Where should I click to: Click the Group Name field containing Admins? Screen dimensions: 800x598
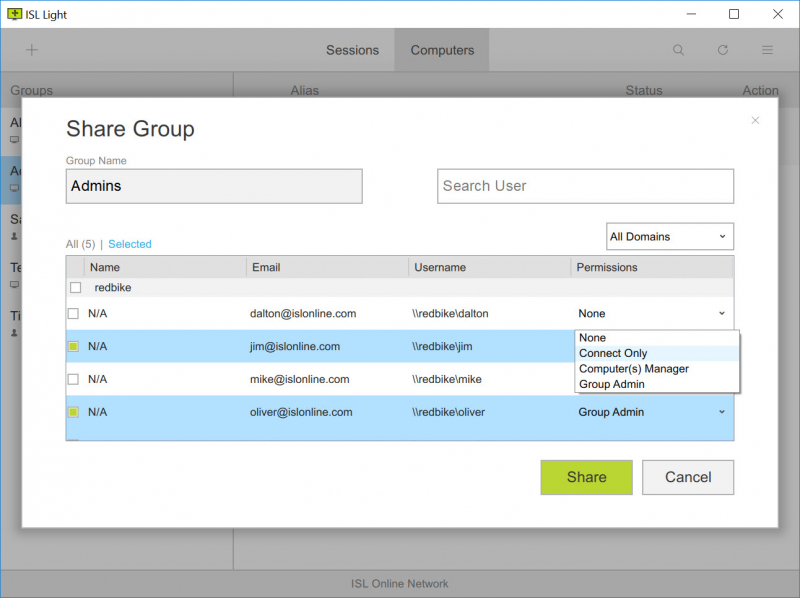[214, 186]
